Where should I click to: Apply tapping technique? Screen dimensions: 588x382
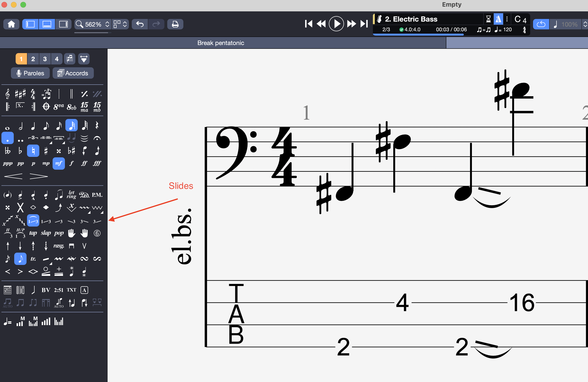point(33,233)
